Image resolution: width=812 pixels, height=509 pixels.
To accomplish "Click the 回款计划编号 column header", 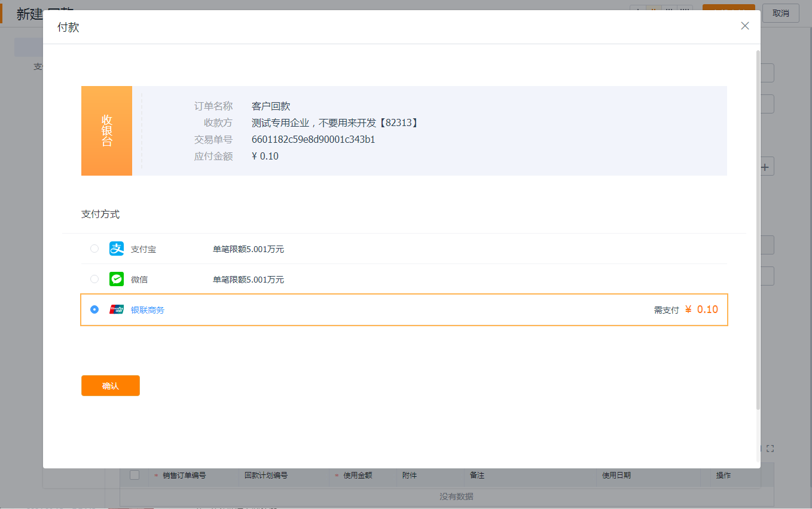I will 266,476.
